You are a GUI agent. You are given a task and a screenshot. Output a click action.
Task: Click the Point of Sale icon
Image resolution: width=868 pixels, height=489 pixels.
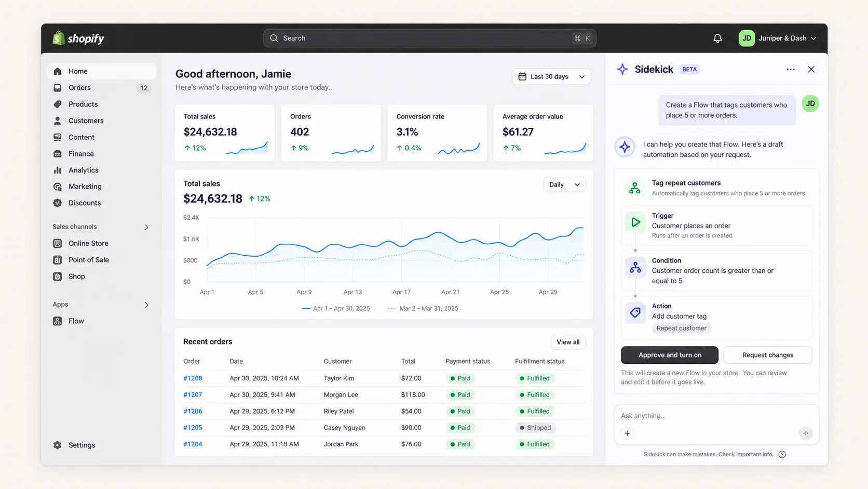(58, 260)
